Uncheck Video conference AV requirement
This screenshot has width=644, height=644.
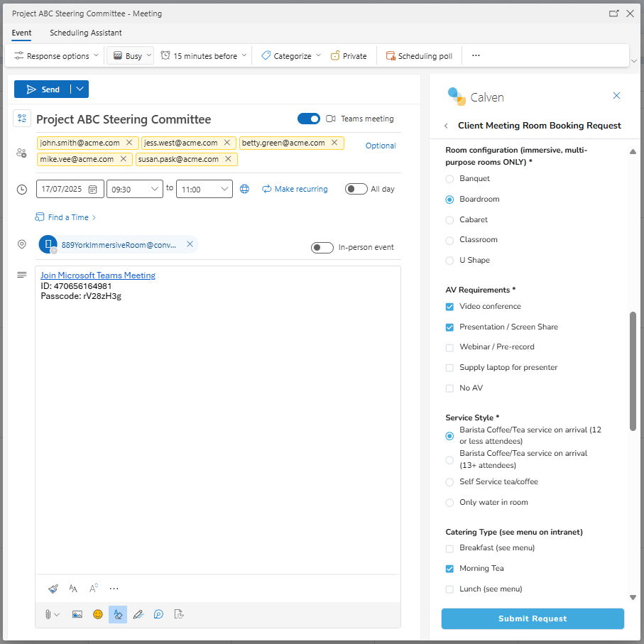point(449,307)
